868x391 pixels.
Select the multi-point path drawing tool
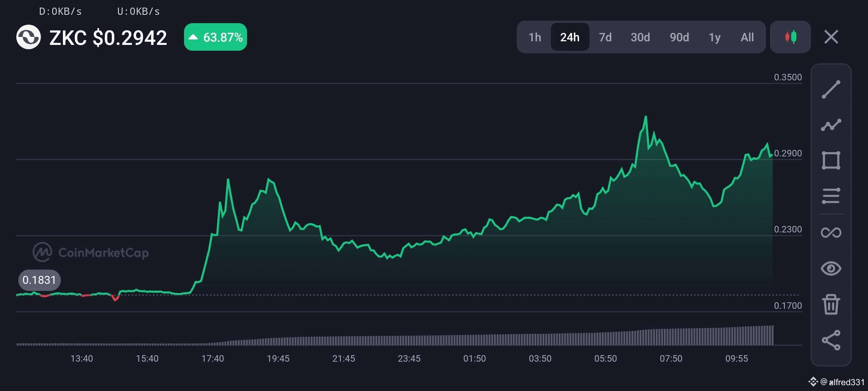[831, 125]
